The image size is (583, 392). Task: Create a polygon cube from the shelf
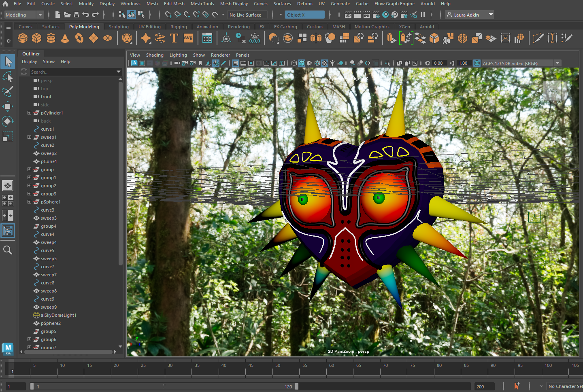click(37, 38)
